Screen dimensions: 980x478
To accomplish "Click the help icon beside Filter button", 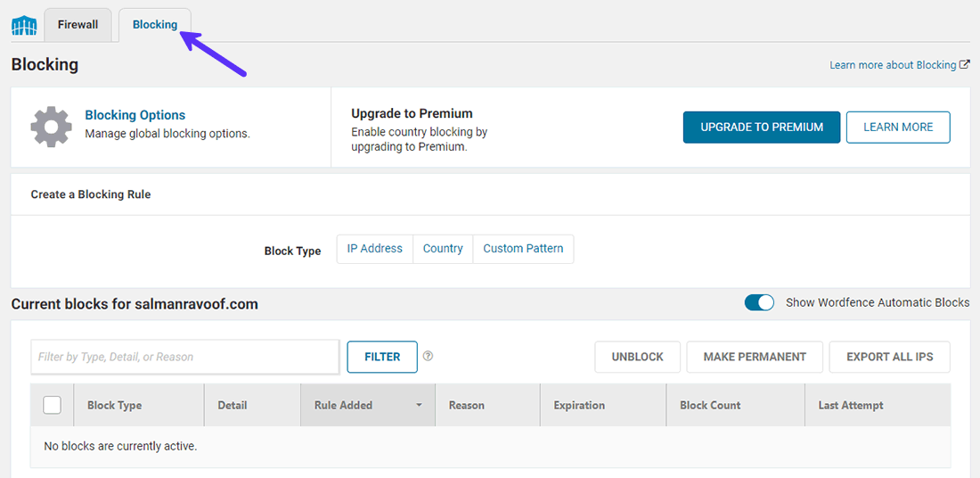I will 429,356.
